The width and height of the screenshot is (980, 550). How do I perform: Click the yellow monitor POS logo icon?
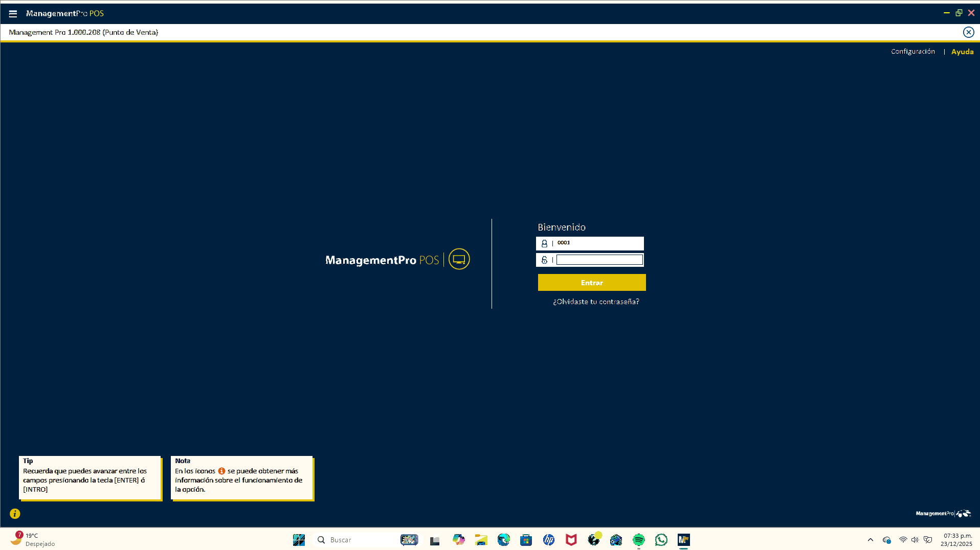pyautogui.click(x=459, y=259)
